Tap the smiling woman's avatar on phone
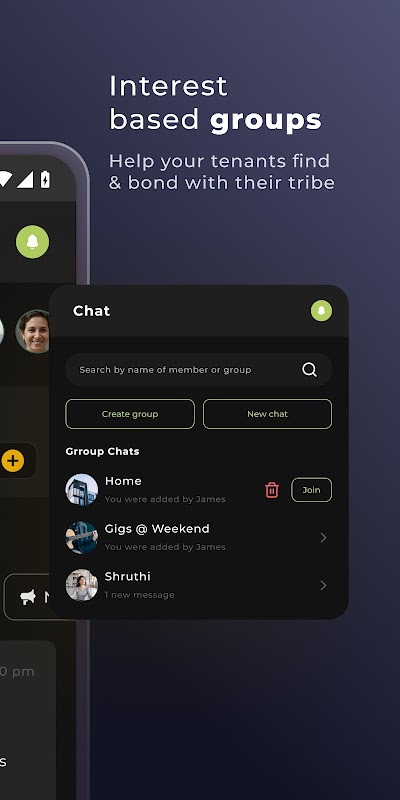The width and height of the screenshot is (400, 800). pyautogui.click(x=33, y=331)
